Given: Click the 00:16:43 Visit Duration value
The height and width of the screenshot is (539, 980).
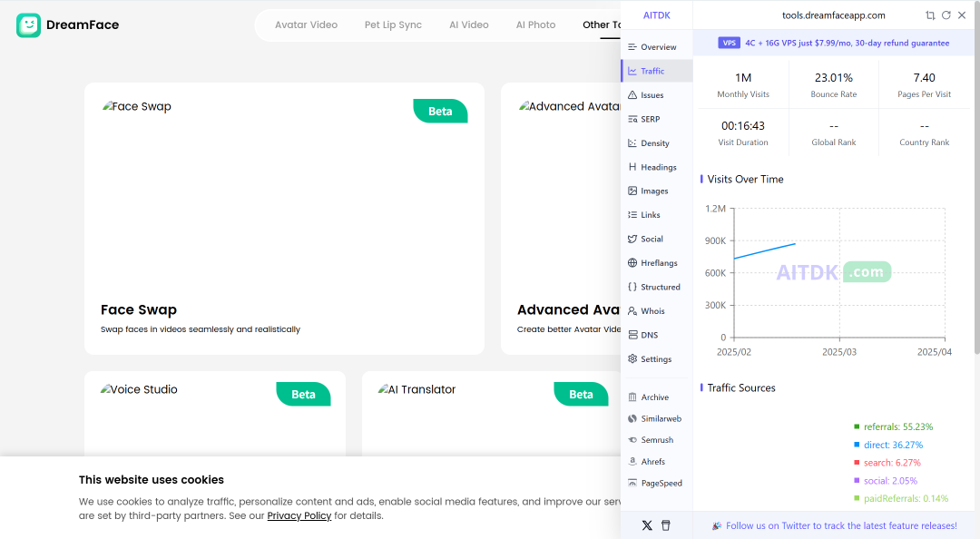Looking at the screenshot, I should click(743, 126).
